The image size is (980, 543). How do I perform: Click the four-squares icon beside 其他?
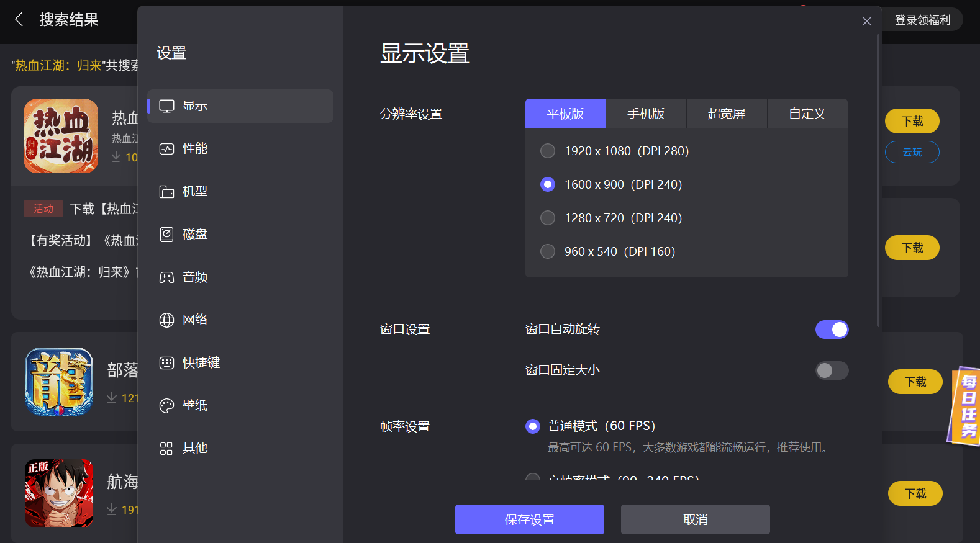tap(166, 449)
